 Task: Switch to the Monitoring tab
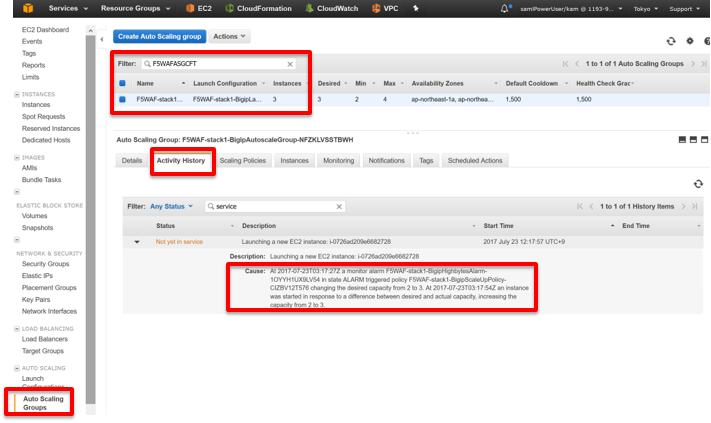(339, 160)
